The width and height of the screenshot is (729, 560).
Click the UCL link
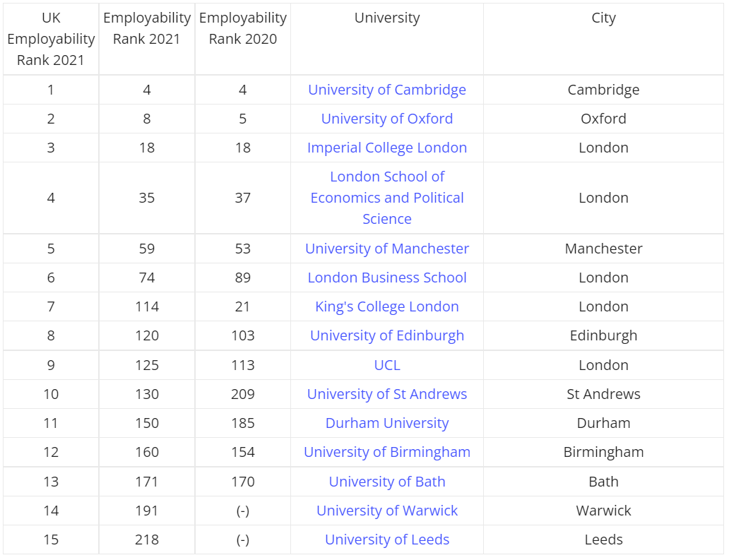(x=386, y=365)
